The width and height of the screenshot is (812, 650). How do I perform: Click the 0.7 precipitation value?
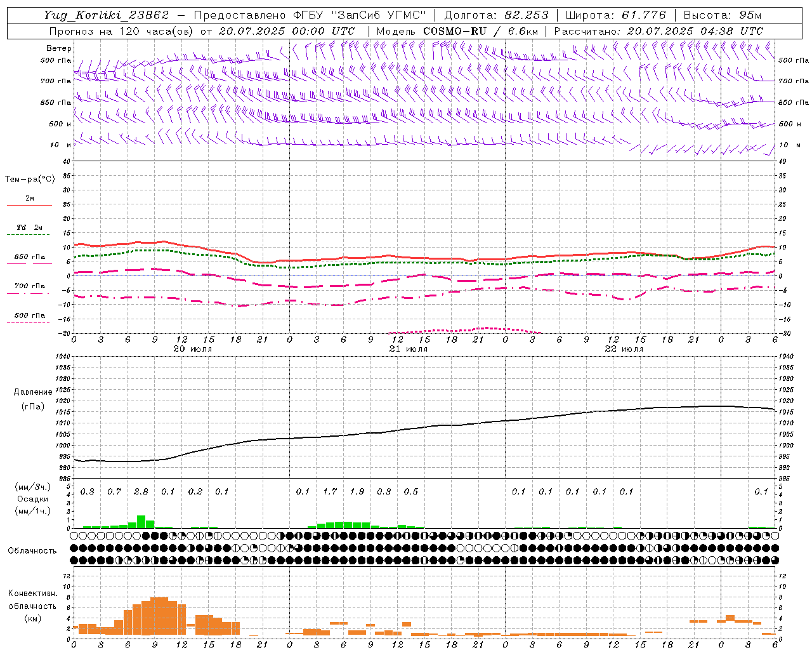[114, 492]
